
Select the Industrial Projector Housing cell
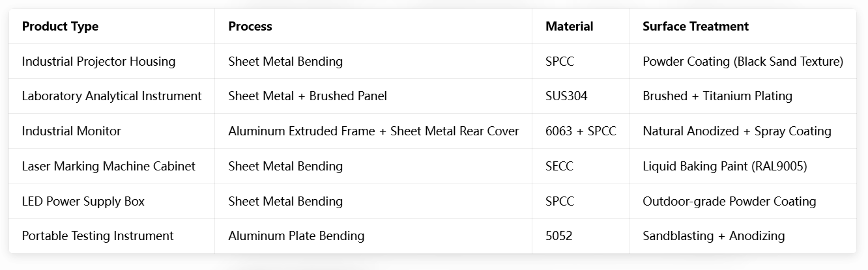pyautogui.click(x=98, y=62)
